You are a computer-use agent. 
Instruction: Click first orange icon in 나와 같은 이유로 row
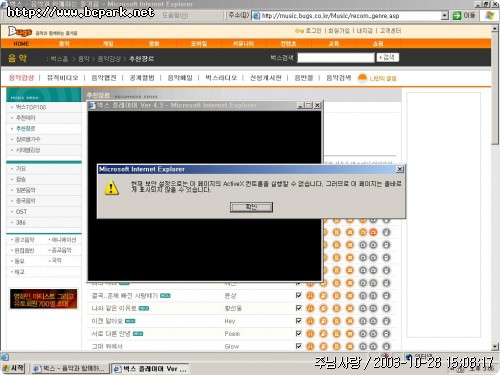click(x=310, y=308)
